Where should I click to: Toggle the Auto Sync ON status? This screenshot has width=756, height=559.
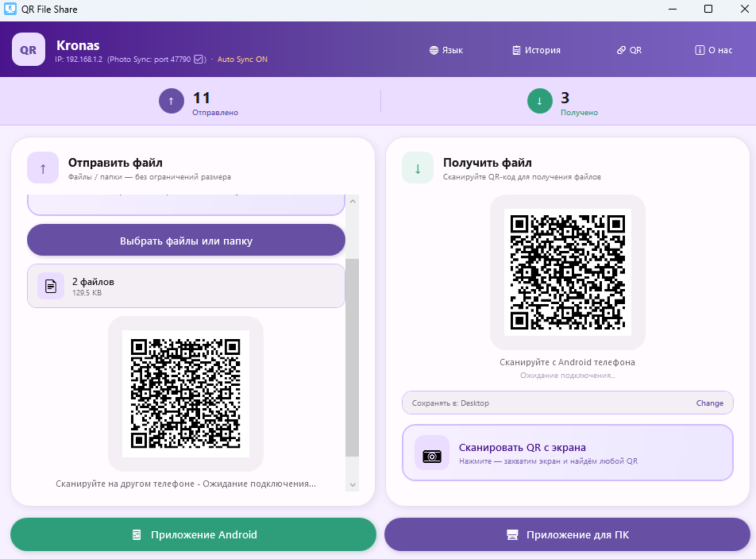[242, 60]
